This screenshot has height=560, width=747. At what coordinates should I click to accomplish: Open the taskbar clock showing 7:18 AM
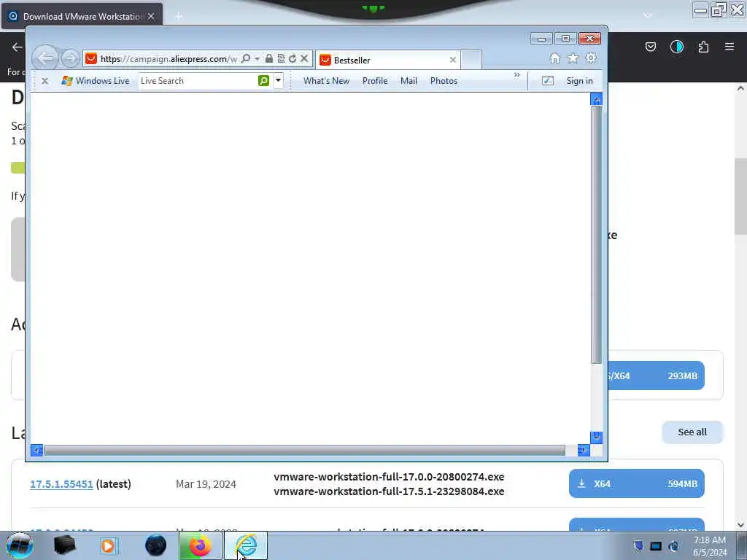coord(710,546)
